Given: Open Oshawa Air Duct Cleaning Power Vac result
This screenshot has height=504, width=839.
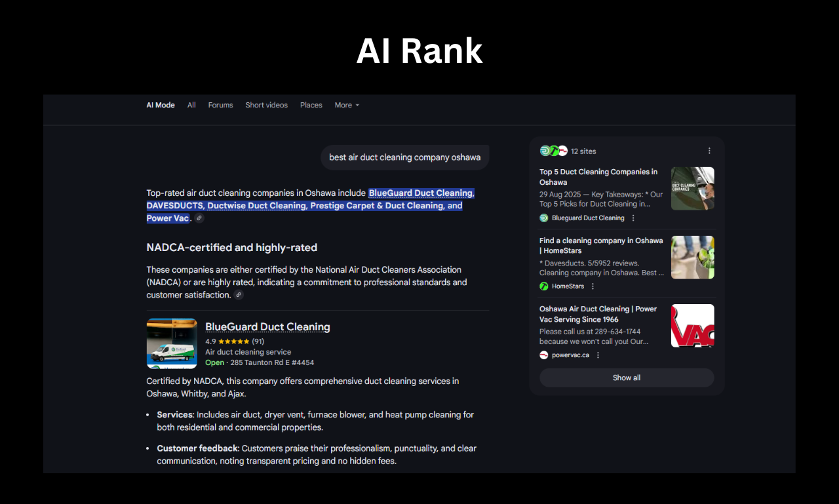Looking at the screenshot, I should [598, 314].
